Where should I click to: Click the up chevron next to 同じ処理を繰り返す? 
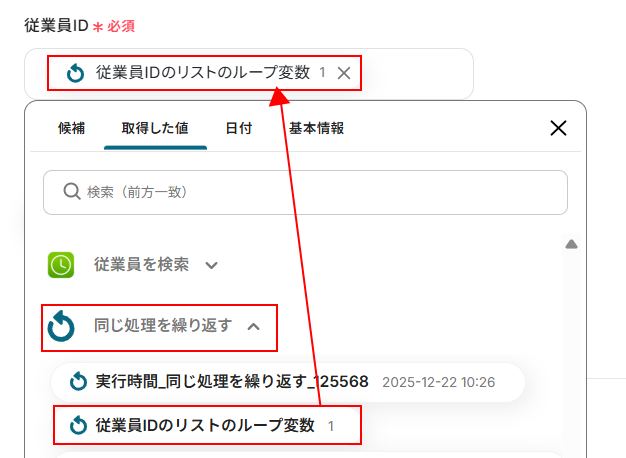254,327
